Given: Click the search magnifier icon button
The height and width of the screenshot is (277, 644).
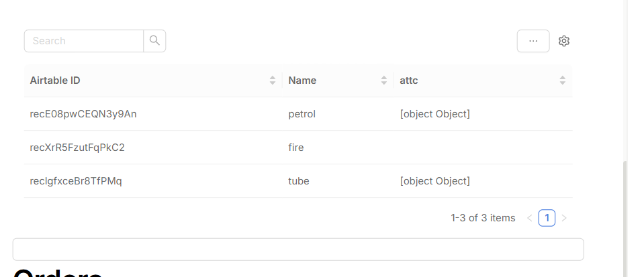Looking at the screenshot, I should pyautogui.click(x=154, y=41).
